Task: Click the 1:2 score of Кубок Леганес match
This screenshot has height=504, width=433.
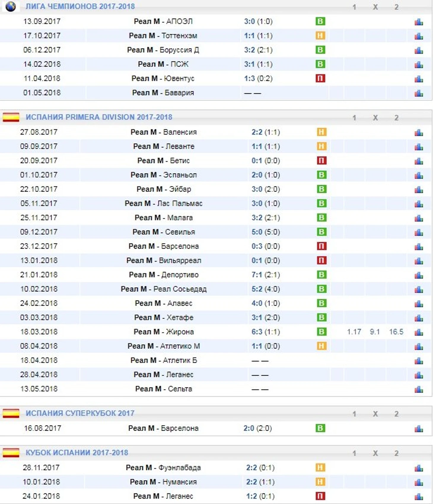Action: 251,496
